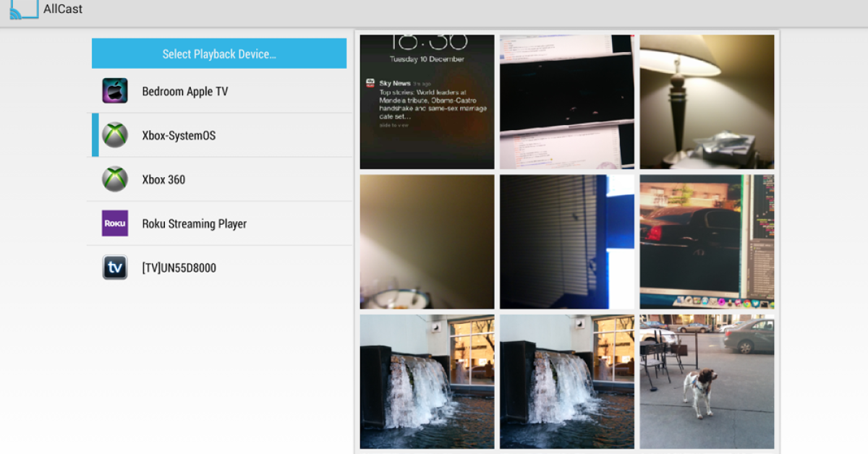
Task: Open the black car on screen thumbnail
Action: (707, 241)
